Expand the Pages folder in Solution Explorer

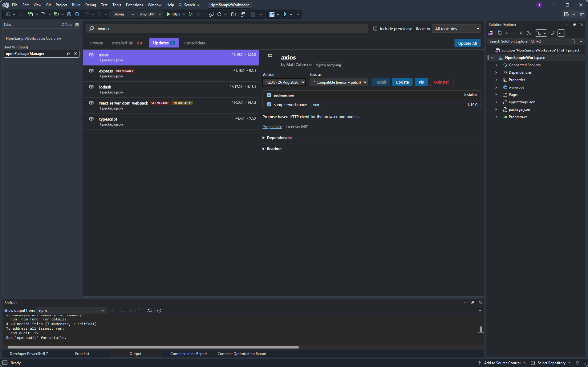(496, 95)
